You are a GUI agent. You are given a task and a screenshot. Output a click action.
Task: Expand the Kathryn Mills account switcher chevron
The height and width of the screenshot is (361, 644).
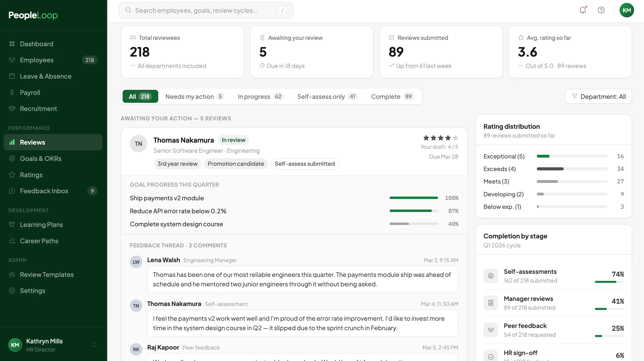(x=94, y=345)
